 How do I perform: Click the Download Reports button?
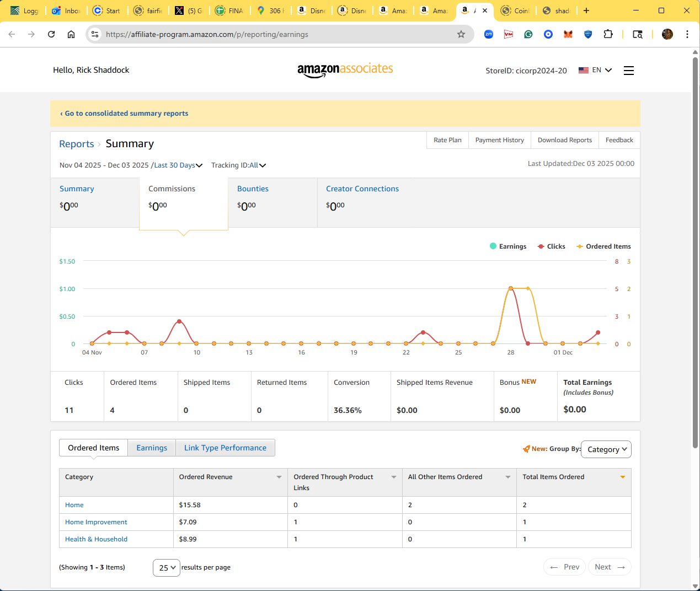pos(564,140)
